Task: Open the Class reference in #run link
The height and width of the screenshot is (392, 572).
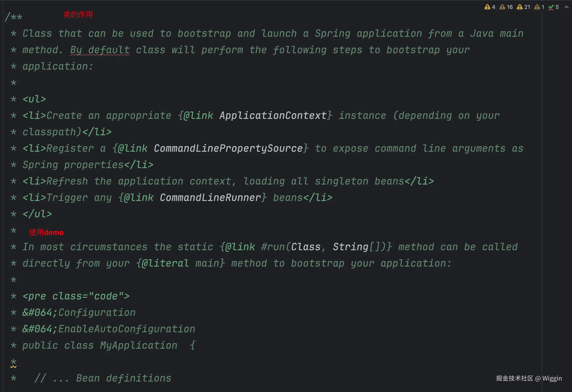Action: pos(306,247)
